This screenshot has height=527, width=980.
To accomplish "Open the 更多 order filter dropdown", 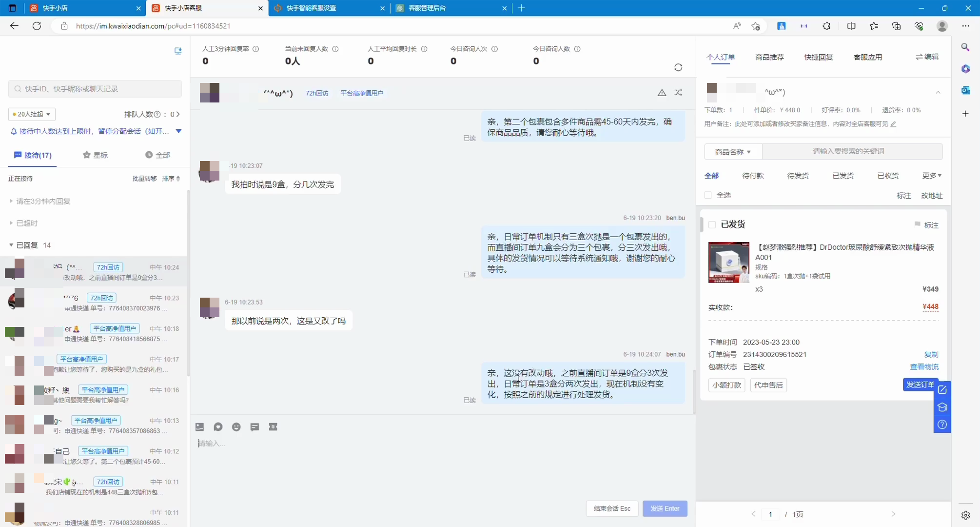I will [x=931, y=176].
